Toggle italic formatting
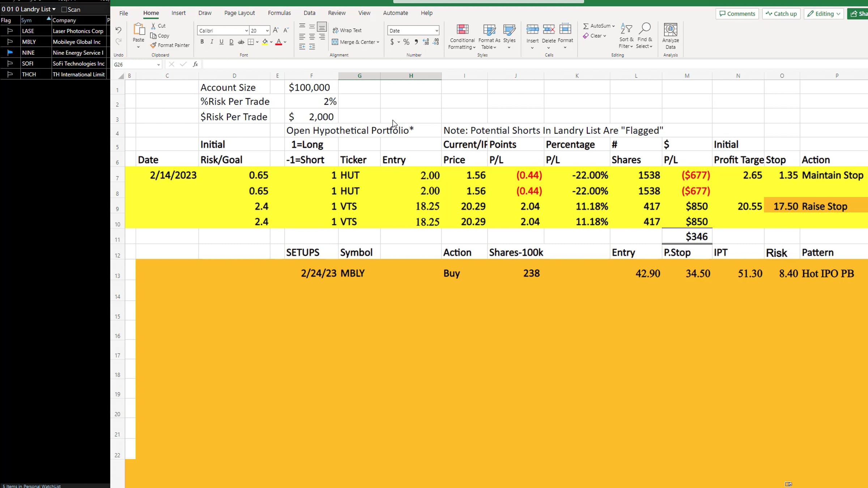 click(212, 42)
